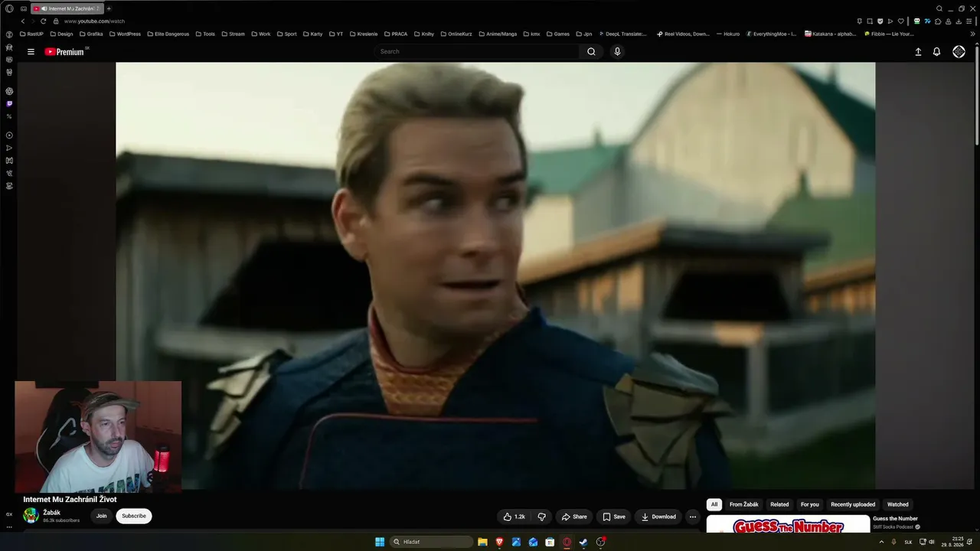Open the YouTube guide hamburger menu

(x=31, y=52)
